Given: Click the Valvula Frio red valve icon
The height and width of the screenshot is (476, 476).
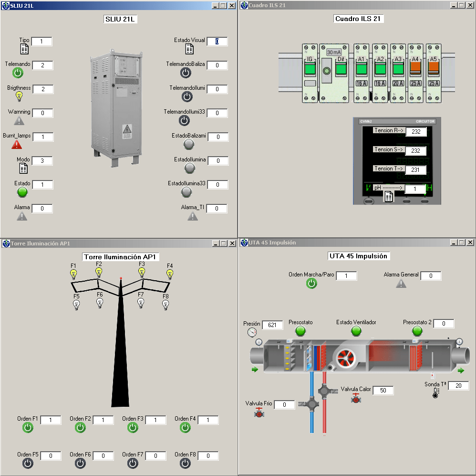Looking at the screenshot, I should click(x=259, y=413).
